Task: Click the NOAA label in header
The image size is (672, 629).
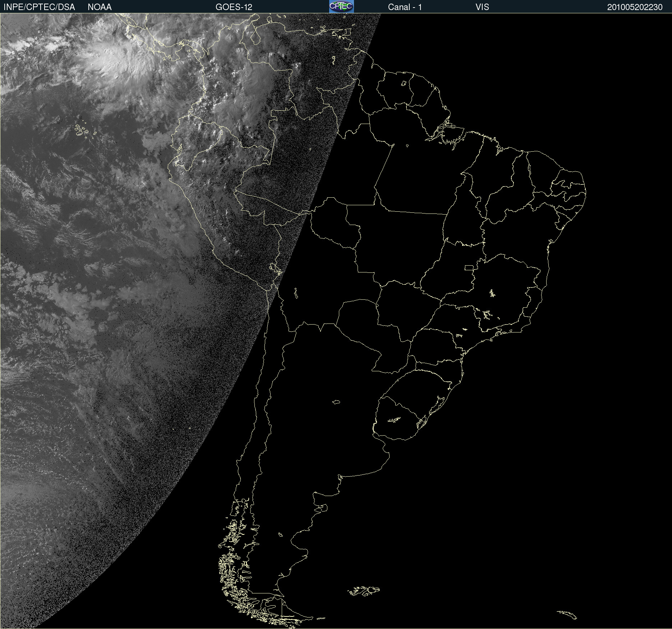Action: pyautogui.click(x=100, y=7)
